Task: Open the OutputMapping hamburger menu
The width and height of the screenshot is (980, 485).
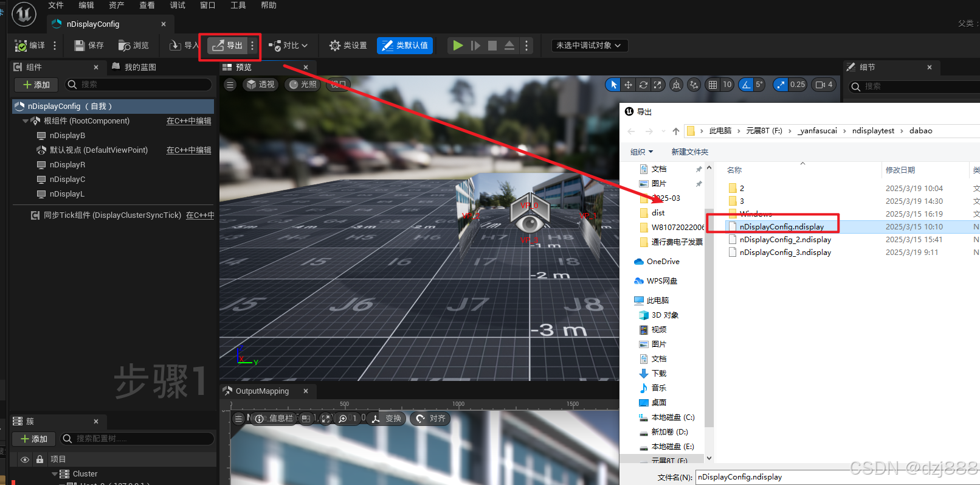Action: [239, 419]
